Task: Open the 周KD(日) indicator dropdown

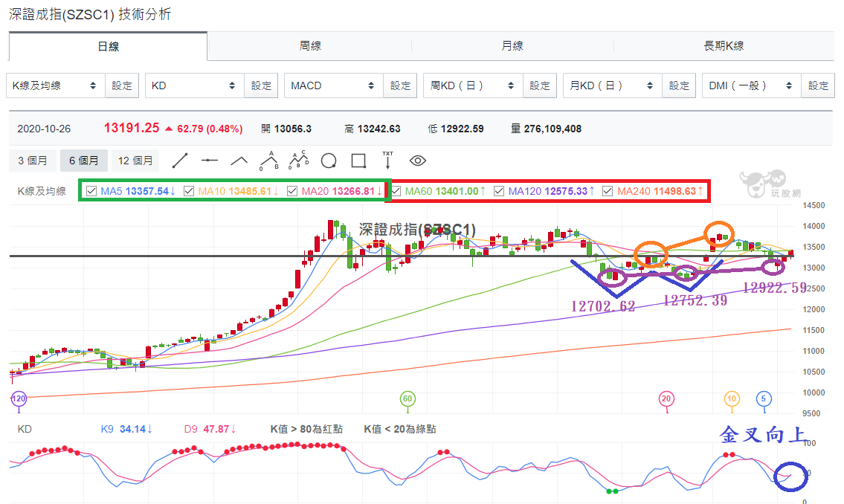Action: click(x=473, y=85)
